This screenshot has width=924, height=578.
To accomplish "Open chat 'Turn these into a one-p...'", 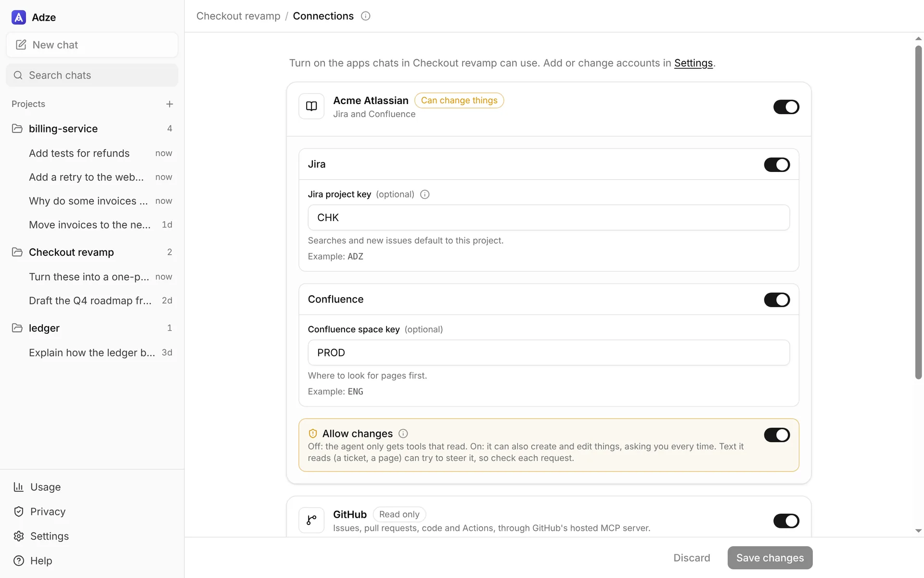I will click(x=92, y=277).
